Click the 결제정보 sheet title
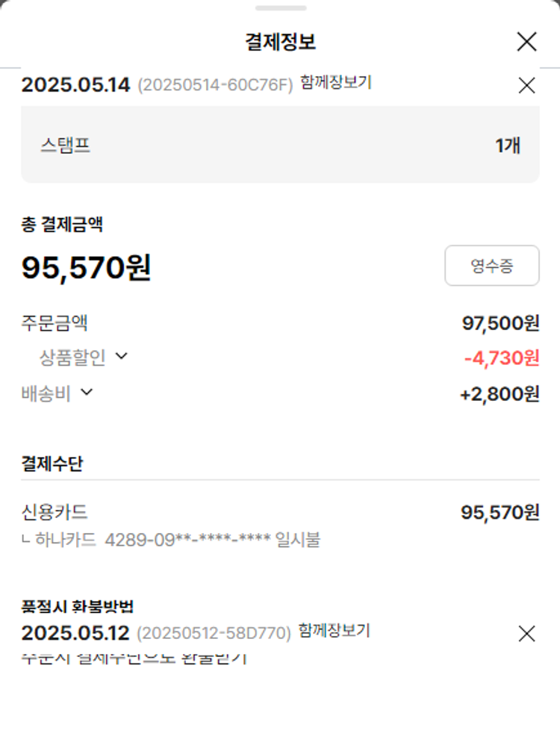The height and width of the screenshot is (745, 560). (x=280, y=42)
